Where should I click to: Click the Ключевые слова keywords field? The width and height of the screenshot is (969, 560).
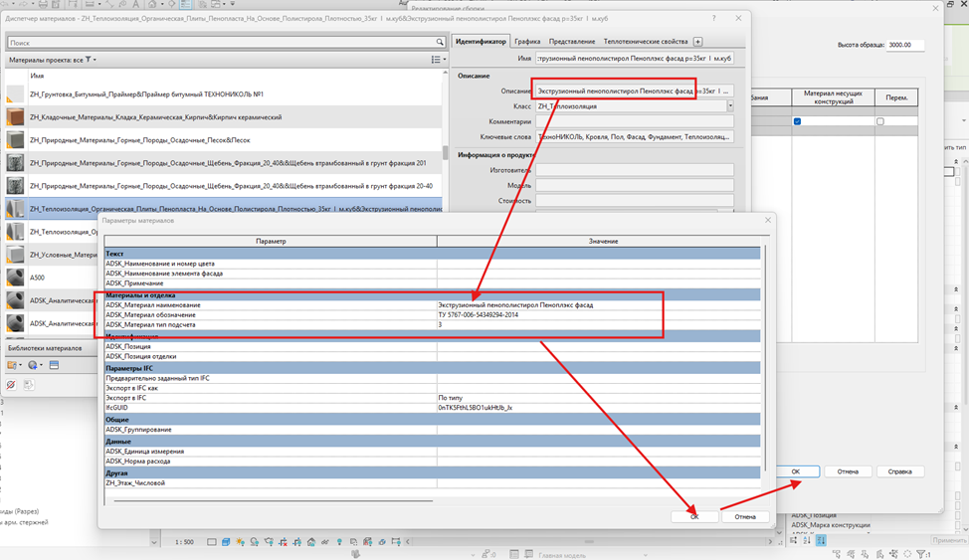(x=635, y=137)
